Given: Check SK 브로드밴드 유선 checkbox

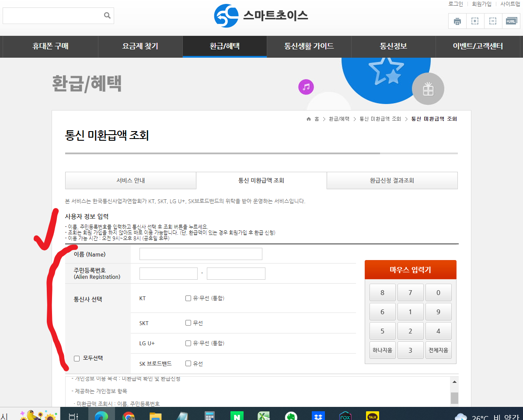Looking at the screenshot, I should click(188, 363).
